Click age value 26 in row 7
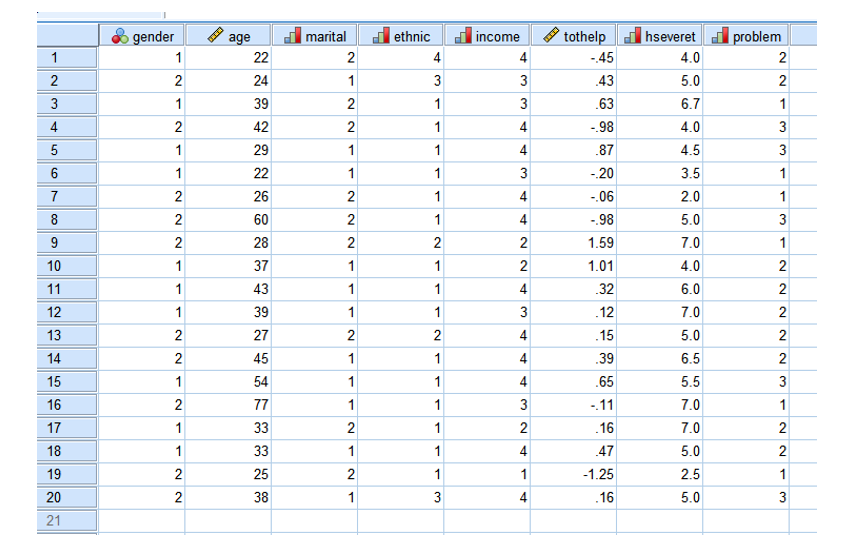 [x=261, y=196]
